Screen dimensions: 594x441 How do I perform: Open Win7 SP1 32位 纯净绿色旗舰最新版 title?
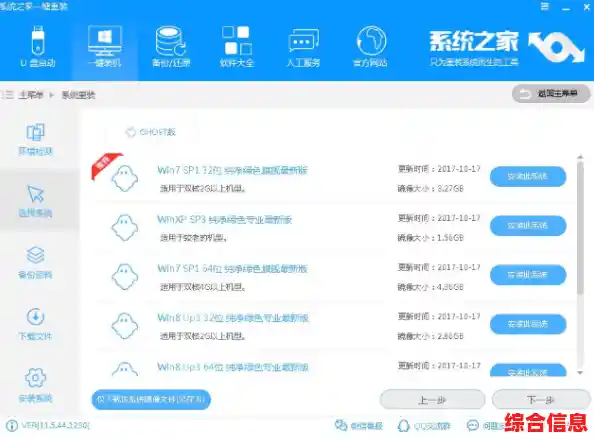pos(232,170)
